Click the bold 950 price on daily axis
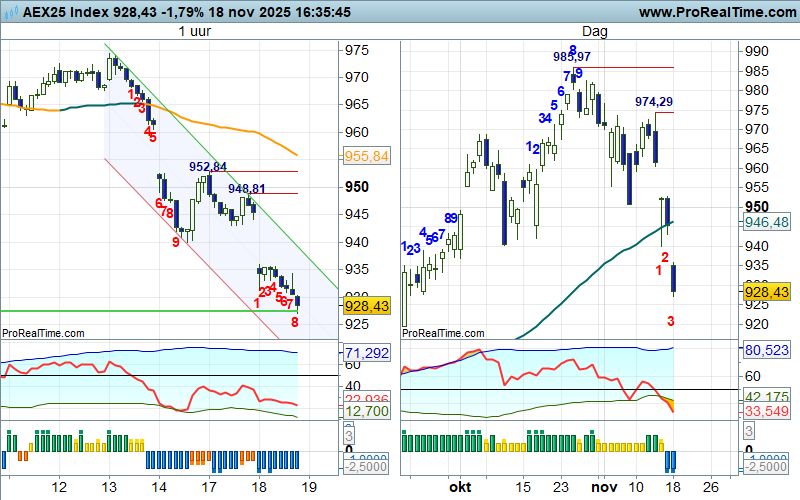800x500 pixels. coord(757,207)
